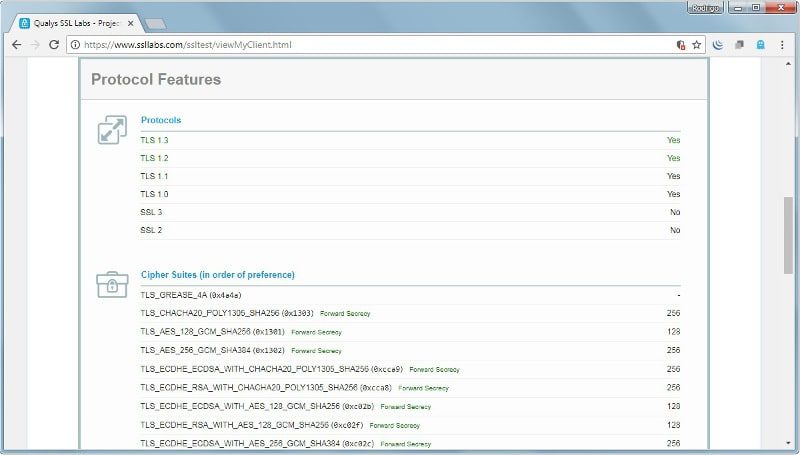Click the No value for SSL 3

pos(675,212)
